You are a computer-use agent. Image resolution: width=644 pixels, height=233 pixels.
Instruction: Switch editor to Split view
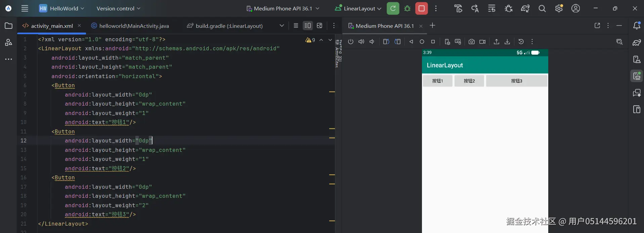click(308, 25)
